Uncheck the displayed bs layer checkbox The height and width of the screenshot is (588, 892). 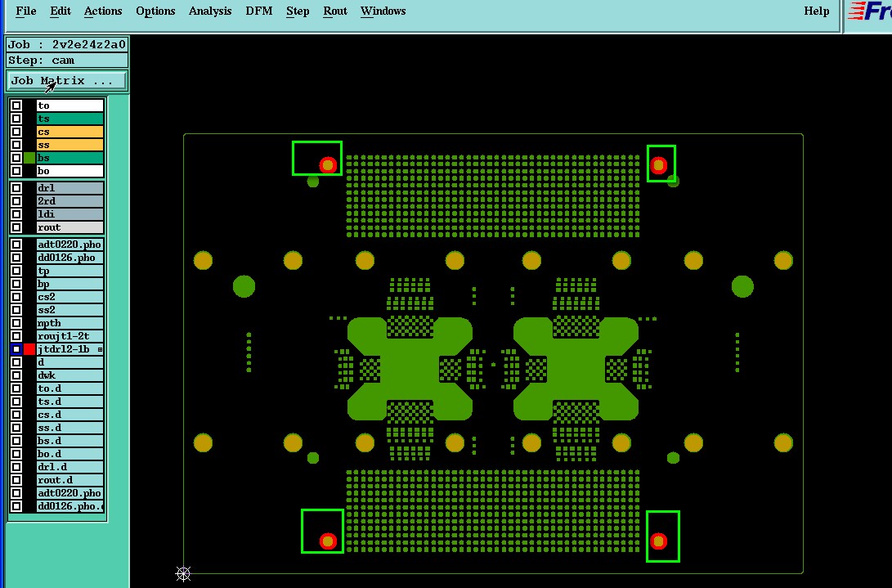coord(16,158)
